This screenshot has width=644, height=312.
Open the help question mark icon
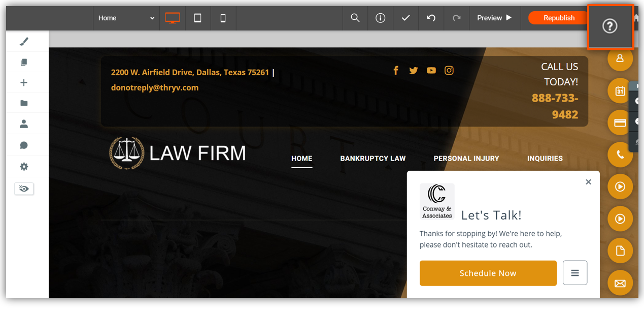tap(609, 26)
